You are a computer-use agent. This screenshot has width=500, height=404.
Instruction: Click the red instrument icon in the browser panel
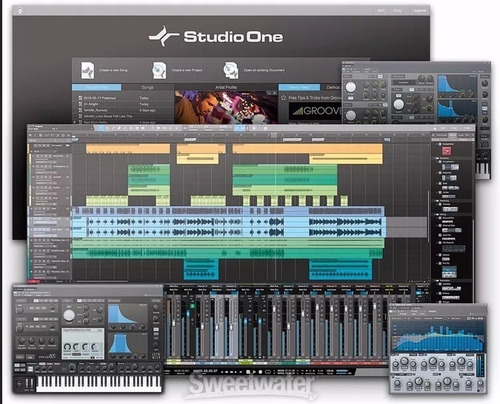click(x=447, y=151)
